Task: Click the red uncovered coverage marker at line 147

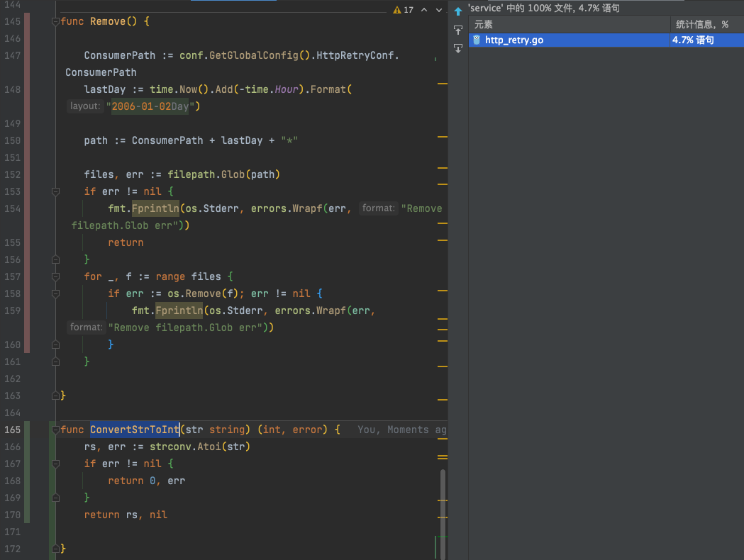Action: [x=27, y=55]
